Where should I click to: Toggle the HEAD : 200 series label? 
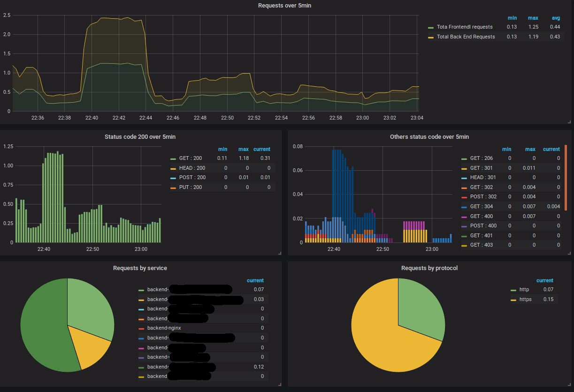click(192, 168)
